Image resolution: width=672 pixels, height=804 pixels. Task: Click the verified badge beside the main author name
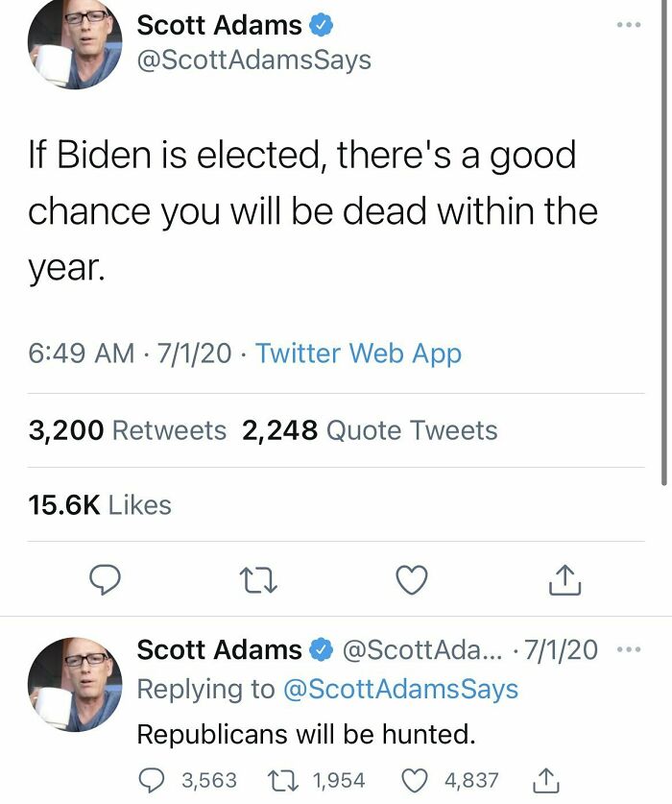coord(322,25)
